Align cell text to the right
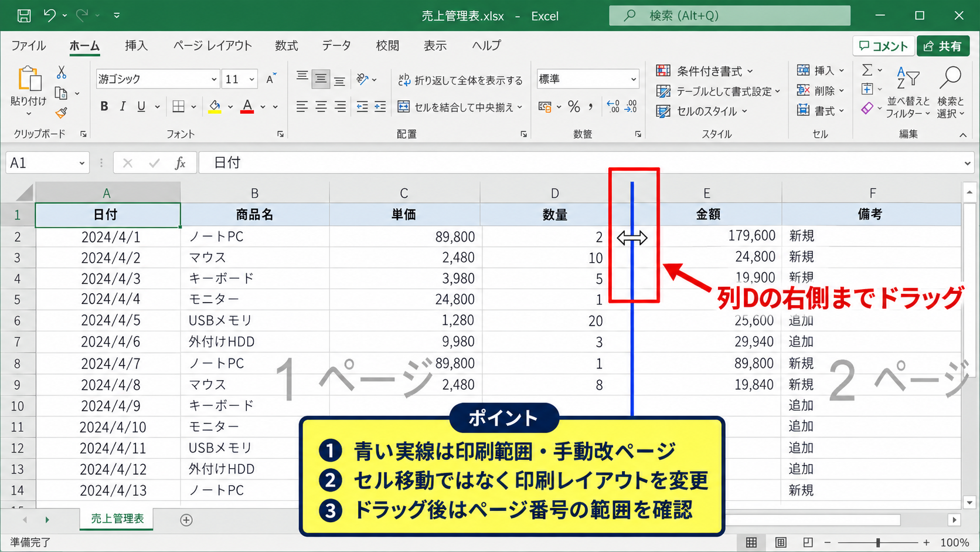The height and width of the screenshot is (552, 980). pyautogui.click(x=341, y=107)
